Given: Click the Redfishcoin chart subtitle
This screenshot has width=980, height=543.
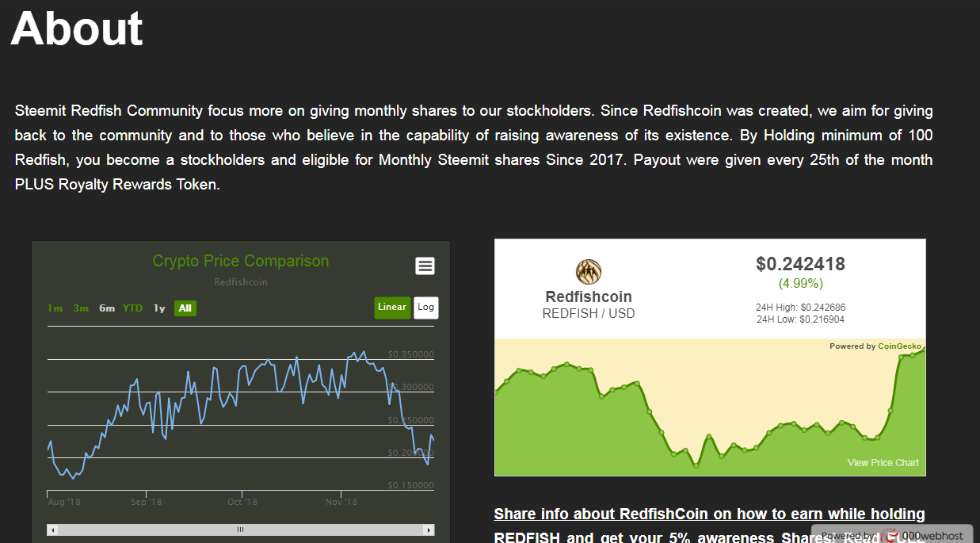Looking at the screenshot, I should click(241, 282).
